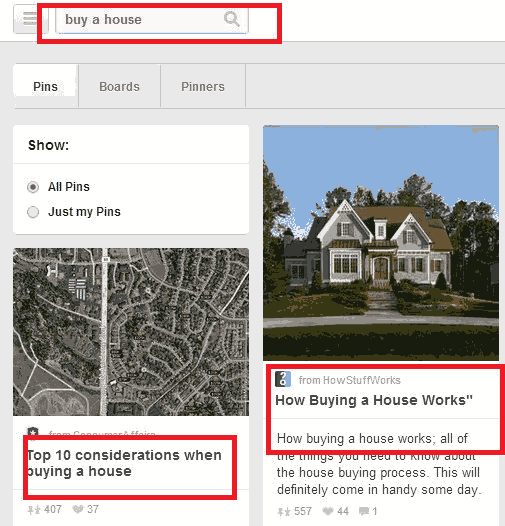Screen dimensions: 505x526
Task: Switch to the Pinners tab
Action: (x=203, y=87)
